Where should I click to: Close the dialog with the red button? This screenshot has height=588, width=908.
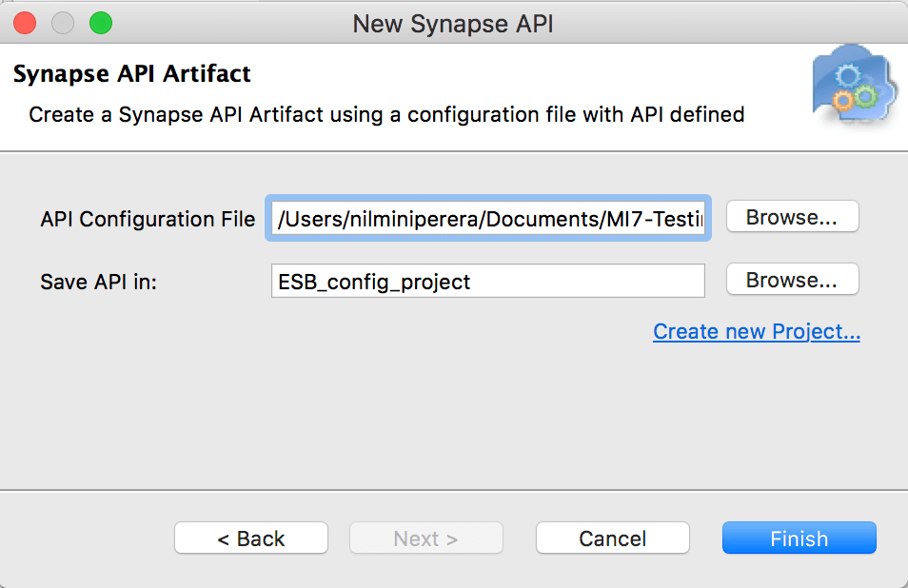pos(26,24)
